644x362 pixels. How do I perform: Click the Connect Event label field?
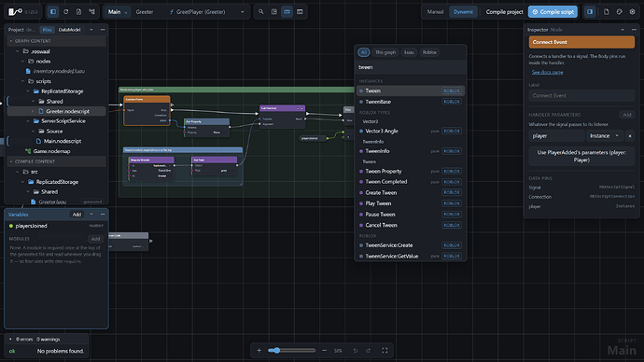(x=581, y=95)
